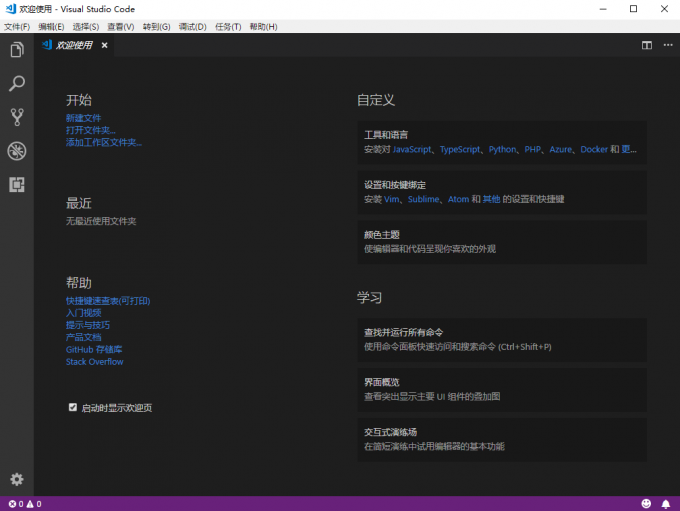Select the 欢迎使用 editor tab
This screenshot has width=680, height=511.
click(74, 45)
